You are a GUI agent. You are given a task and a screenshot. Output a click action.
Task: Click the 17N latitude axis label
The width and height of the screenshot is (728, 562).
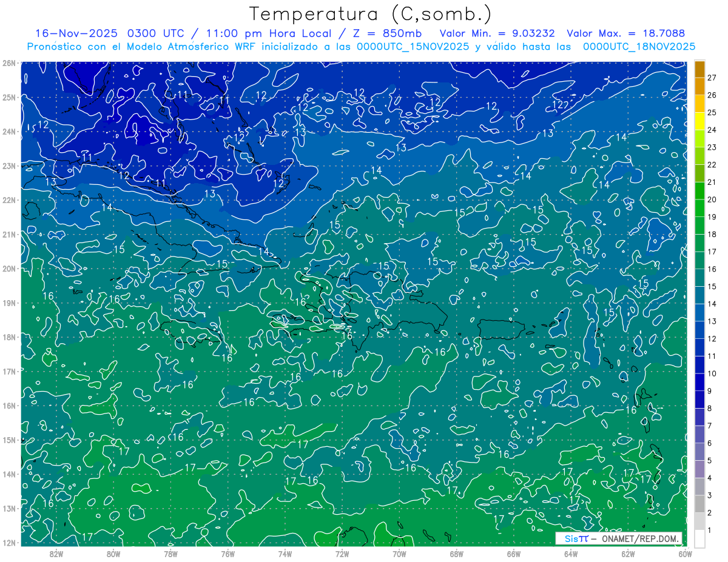(8, 371)
